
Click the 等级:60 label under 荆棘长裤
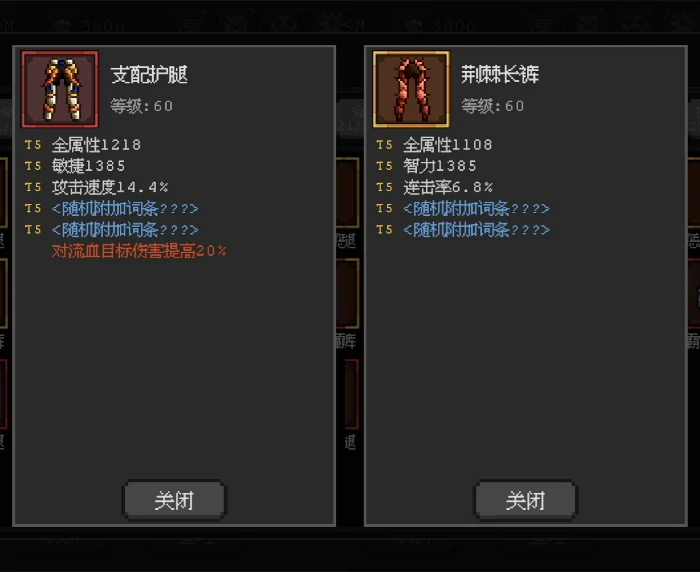(x=493, y=106)
